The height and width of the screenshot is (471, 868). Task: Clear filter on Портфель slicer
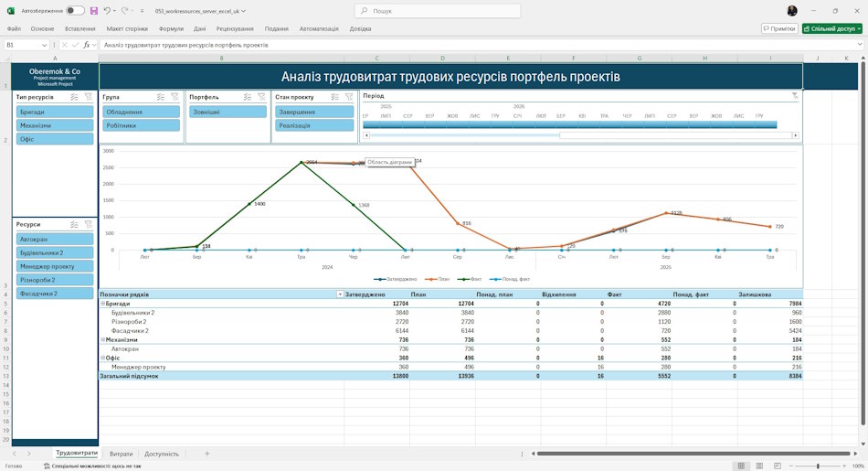[x=261, y=97]
